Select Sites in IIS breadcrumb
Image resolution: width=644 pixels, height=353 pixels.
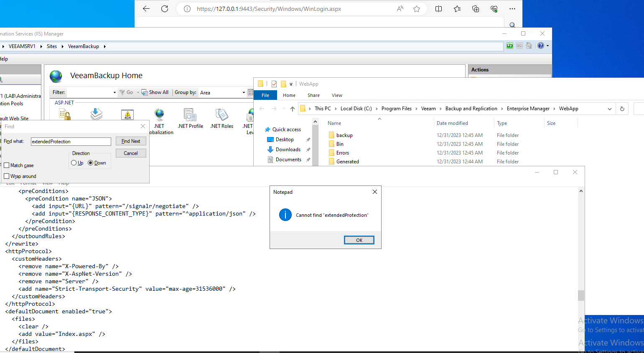52,46
